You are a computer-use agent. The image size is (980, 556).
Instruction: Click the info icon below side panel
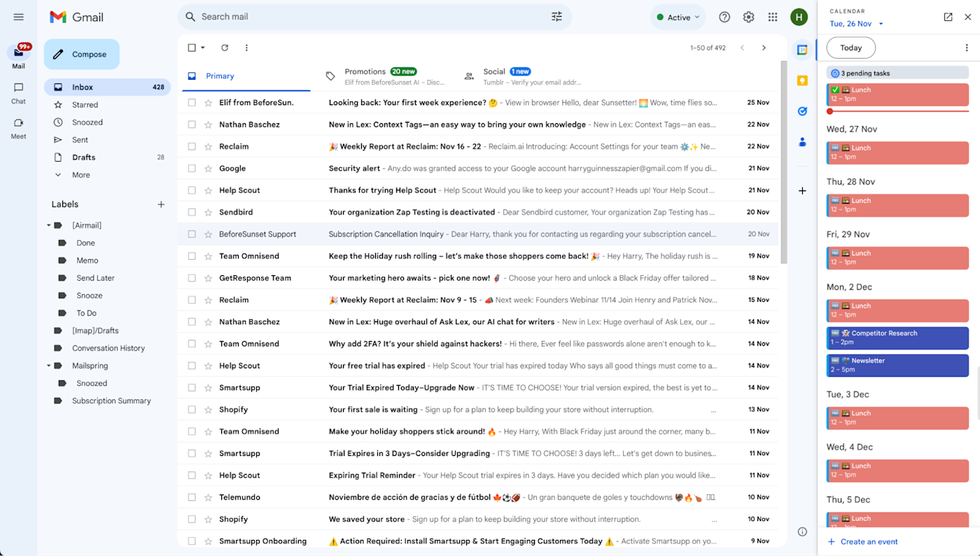pyautogui.click(x=802, y=531)
